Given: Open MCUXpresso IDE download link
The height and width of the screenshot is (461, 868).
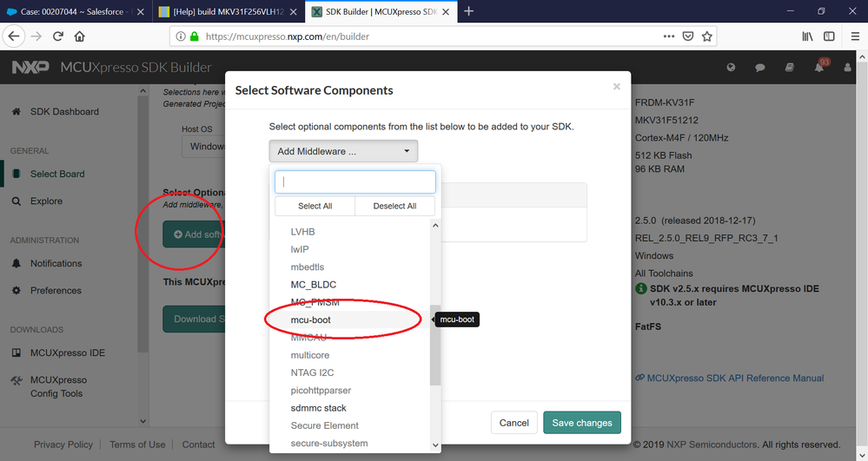Looking at the screenshot, I should point(68,352).
